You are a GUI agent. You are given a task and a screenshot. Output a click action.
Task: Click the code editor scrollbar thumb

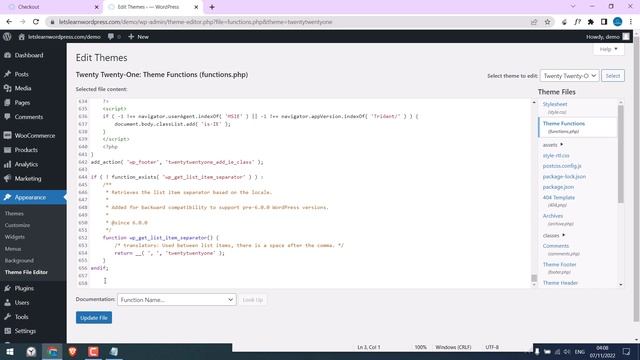[x=534, y=278]
